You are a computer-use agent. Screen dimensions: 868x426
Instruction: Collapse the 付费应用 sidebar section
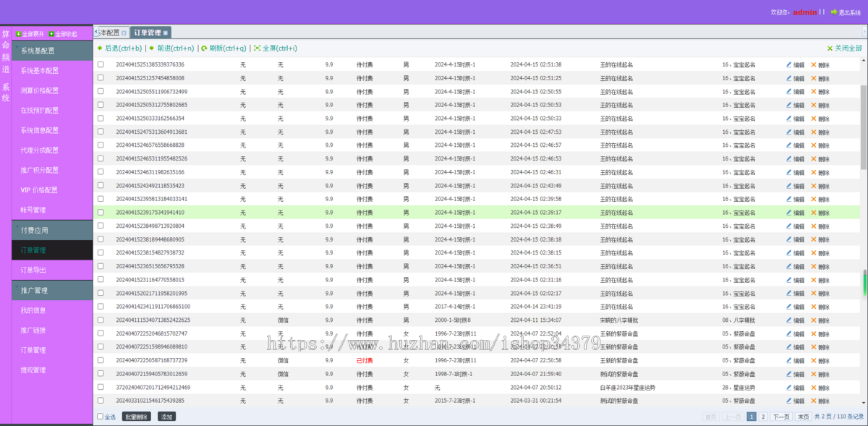[x=52, y=230]
